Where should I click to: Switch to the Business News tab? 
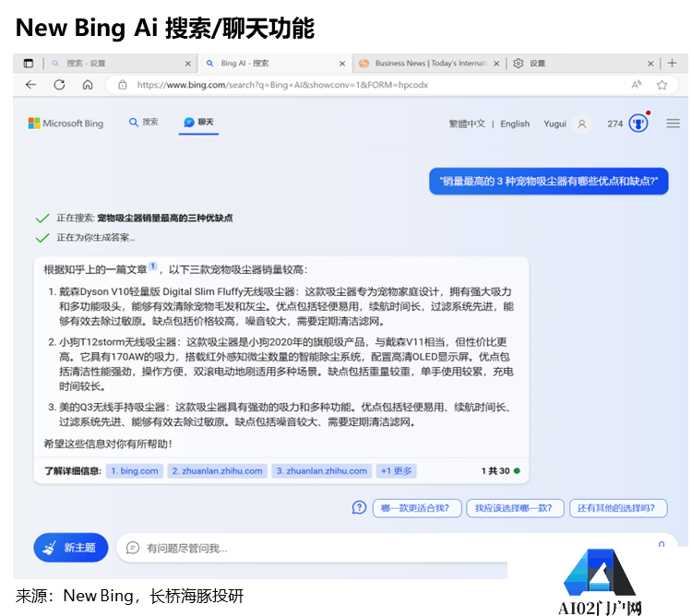[428, 64]
